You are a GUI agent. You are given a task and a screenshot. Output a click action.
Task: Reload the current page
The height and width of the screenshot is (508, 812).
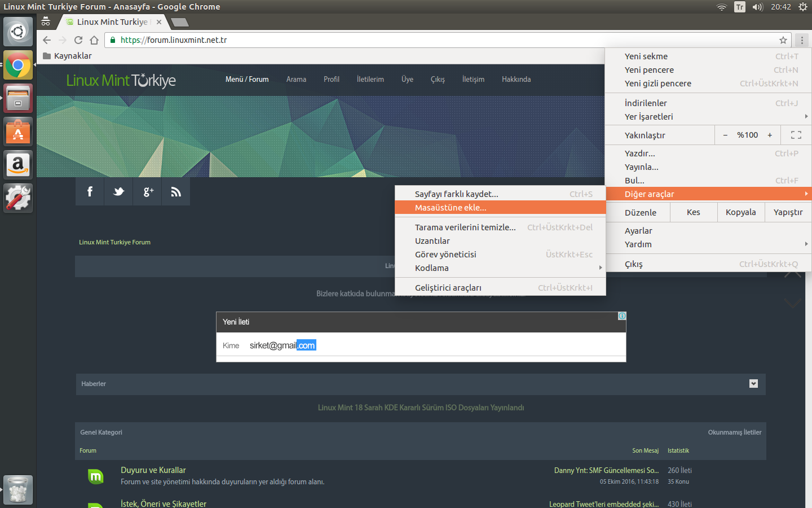(x=78, y=40)
